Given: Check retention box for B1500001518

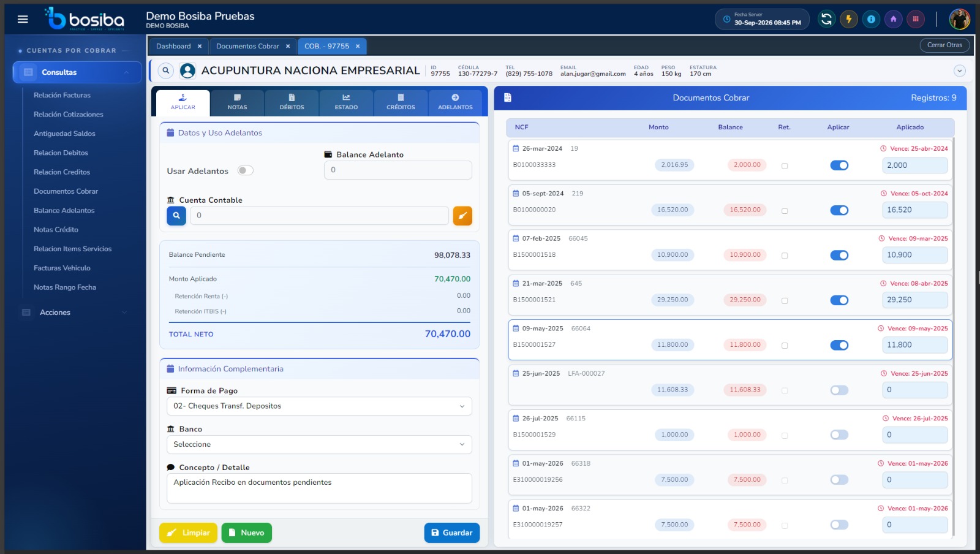Looking at the screenshot, I should (x=785, y=256).
